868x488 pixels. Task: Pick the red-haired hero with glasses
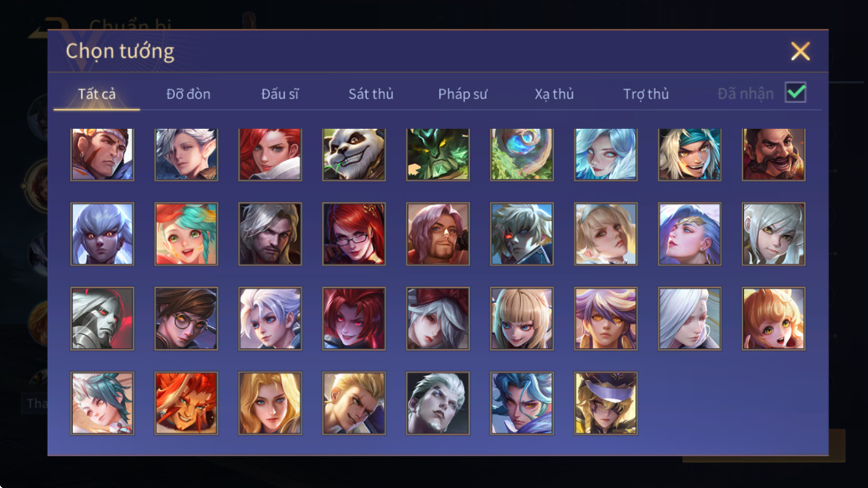pos(354,234)
